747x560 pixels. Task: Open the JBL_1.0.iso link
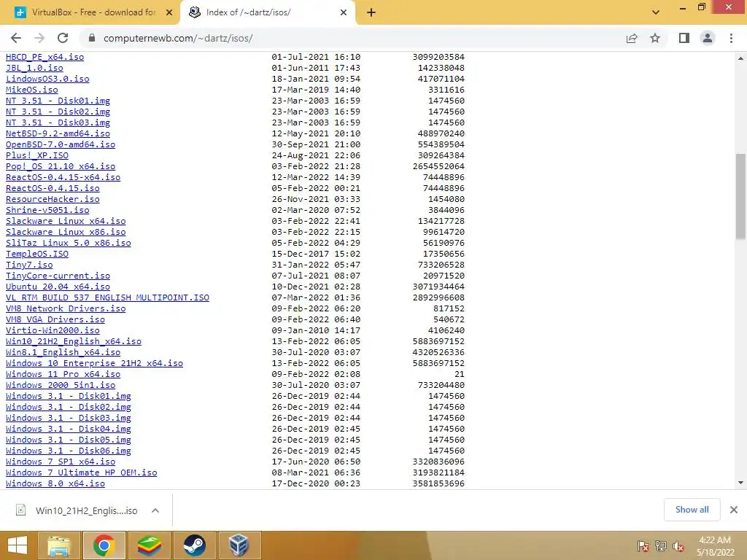34,68
